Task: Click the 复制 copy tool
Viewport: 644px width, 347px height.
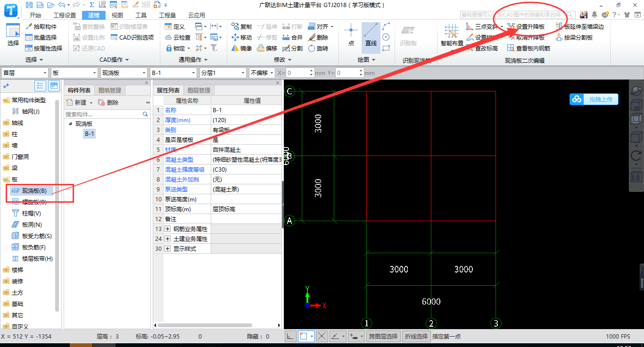Action: tap(241, 26)
